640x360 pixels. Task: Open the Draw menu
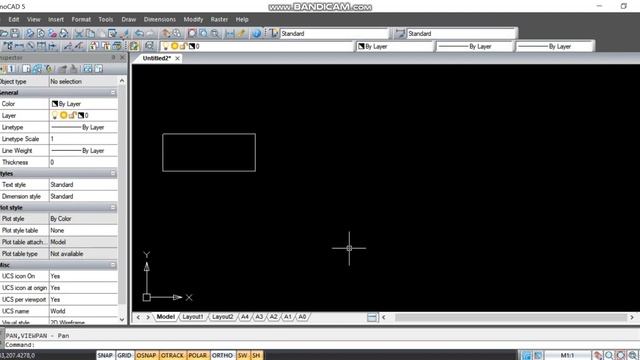(129, 19)
